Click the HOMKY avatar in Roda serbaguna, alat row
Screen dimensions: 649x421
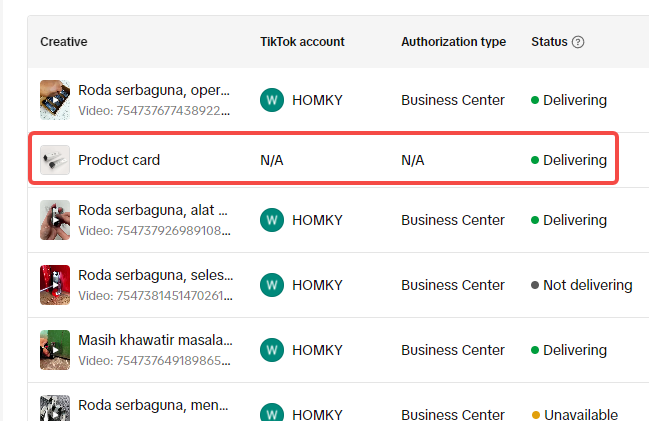(x=272, y=220)
